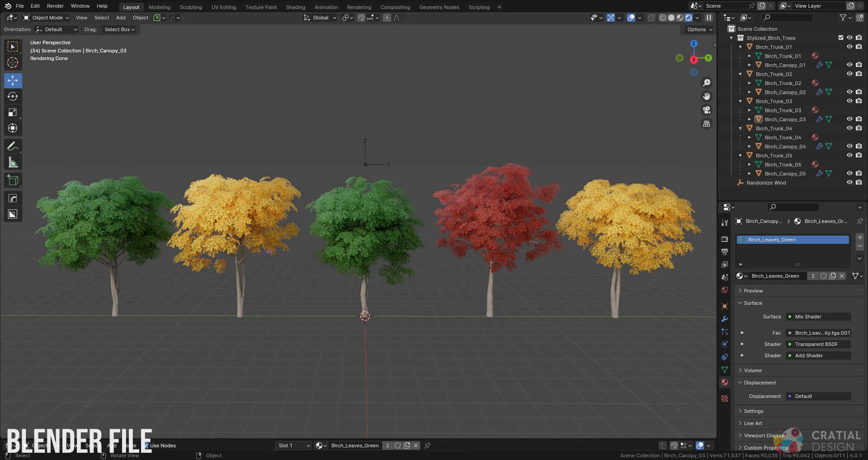868x460 pixels.
Task: Click the Mix Shader surface field
Action: pyautogui.click(x=818, y=317)
